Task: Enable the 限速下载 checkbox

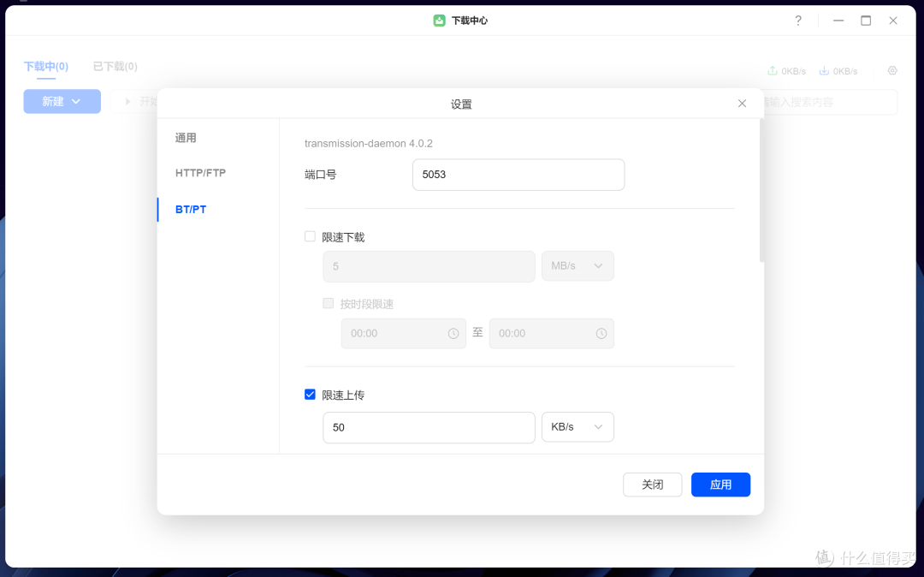Action: point(310,236)
